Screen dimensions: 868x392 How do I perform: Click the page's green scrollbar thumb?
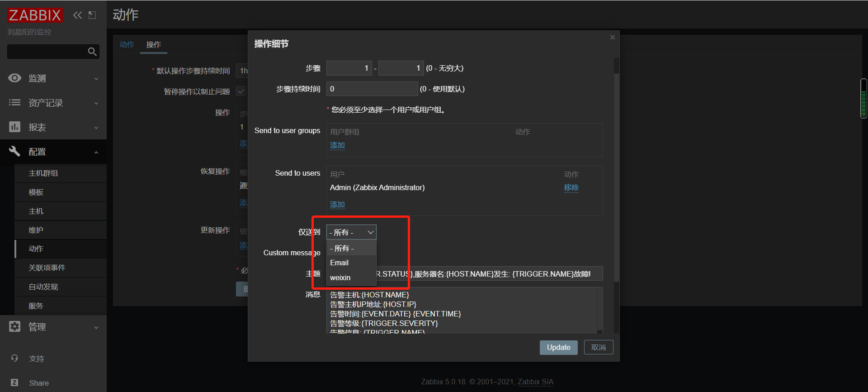(x=863, y=99)
